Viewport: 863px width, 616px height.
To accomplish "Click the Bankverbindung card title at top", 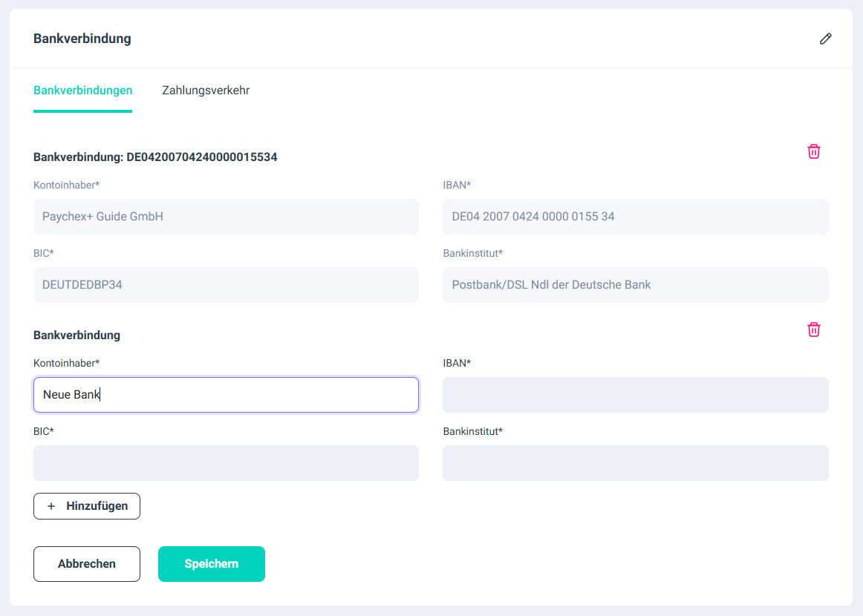I will point(82,39).
